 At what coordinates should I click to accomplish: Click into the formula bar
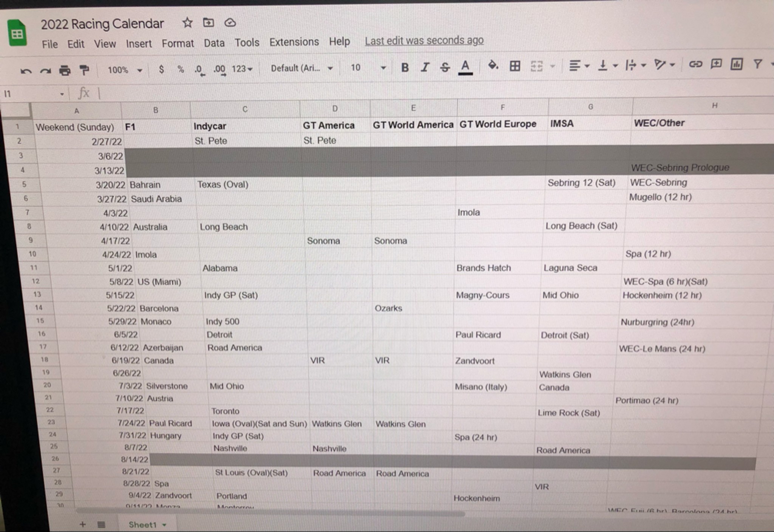coord(435,91)
